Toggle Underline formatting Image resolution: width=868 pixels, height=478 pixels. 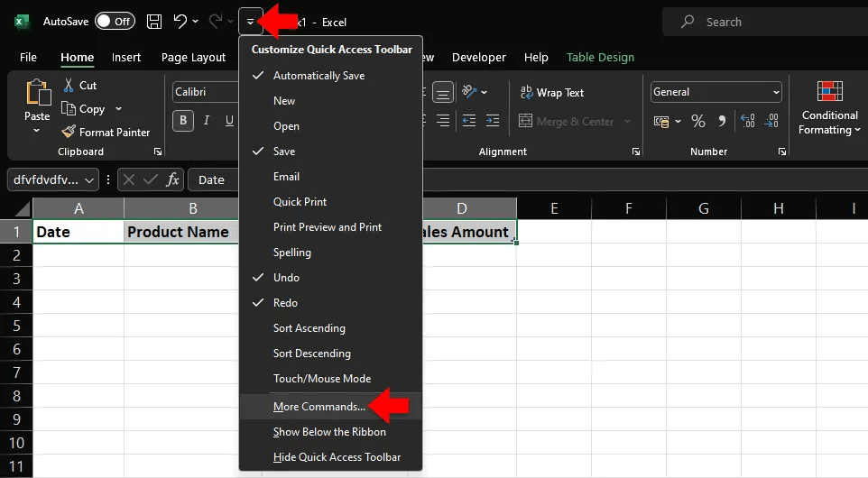[x=229, y=120]
